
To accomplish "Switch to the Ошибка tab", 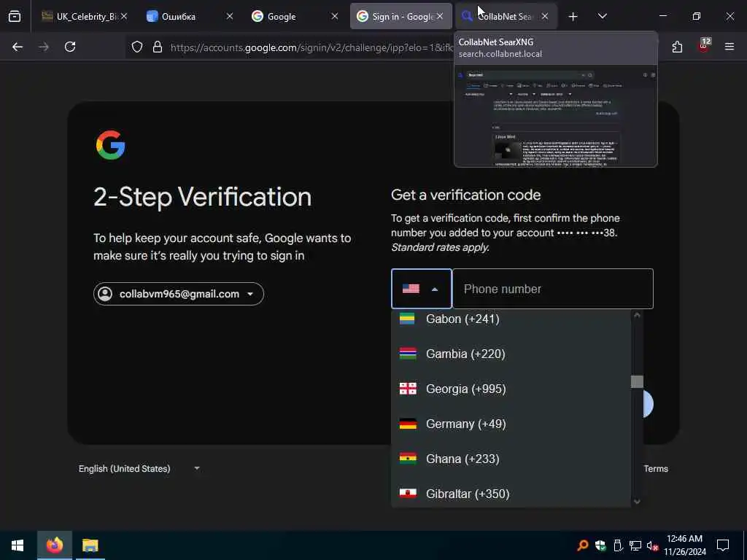I will click(x=179, y=16).
